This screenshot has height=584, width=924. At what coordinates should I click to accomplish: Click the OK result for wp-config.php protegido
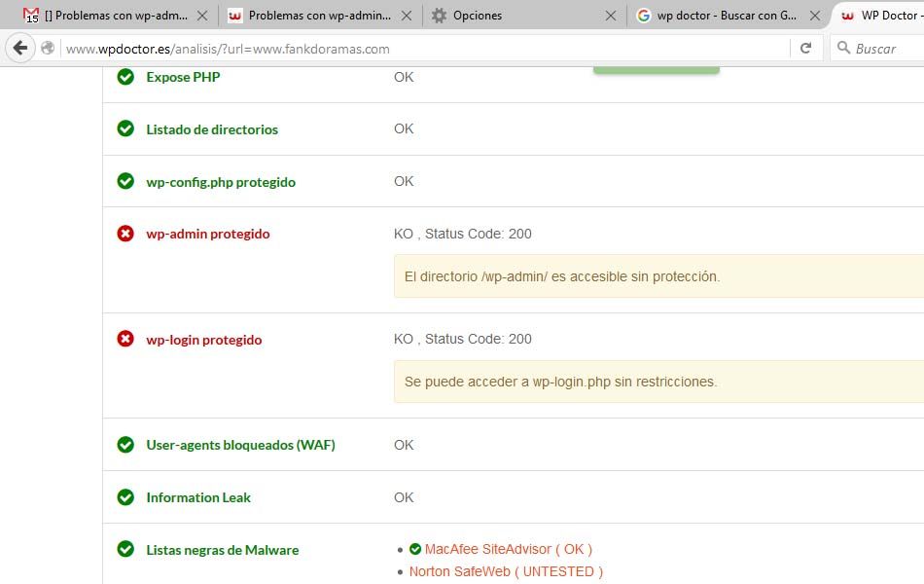pyautogui.click(x=404, y=181)
